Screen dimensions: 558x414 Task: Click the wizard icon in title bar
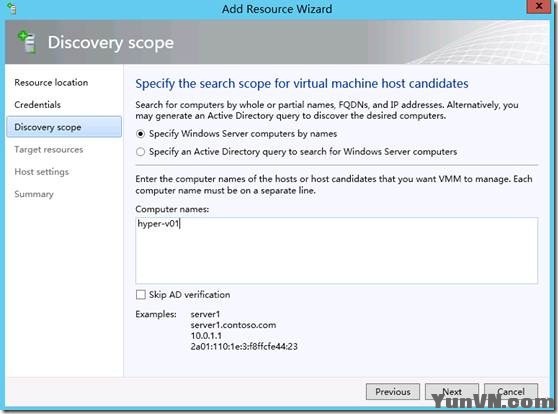(11, 9)
